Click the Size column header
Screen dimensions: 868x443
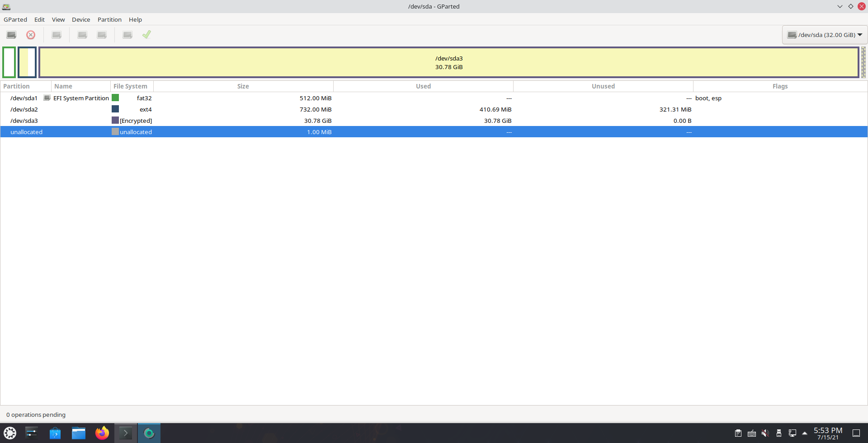click(243, 86)
